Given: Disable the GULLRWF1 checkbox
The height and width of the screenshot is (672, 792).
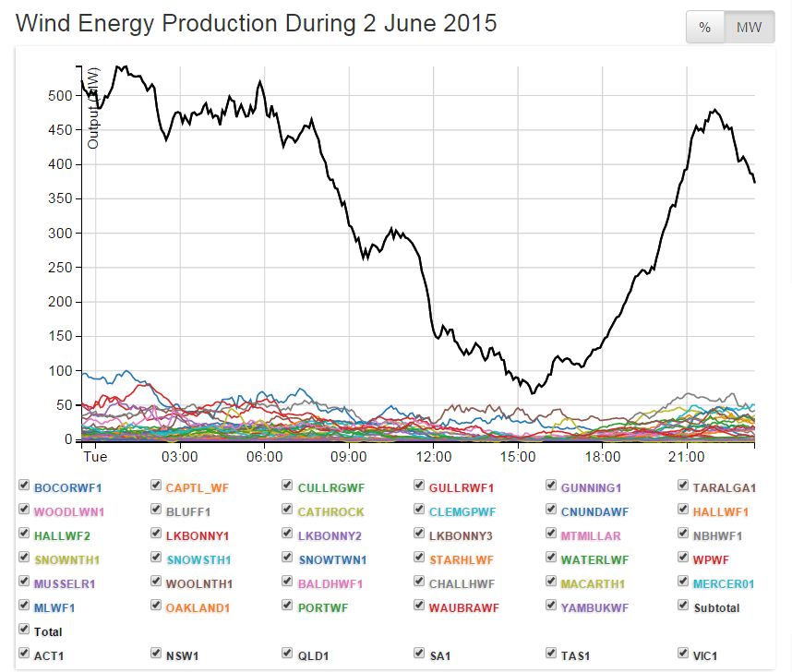Looking at the screenshot, I should pyautogui.click(x=419, y=486).
